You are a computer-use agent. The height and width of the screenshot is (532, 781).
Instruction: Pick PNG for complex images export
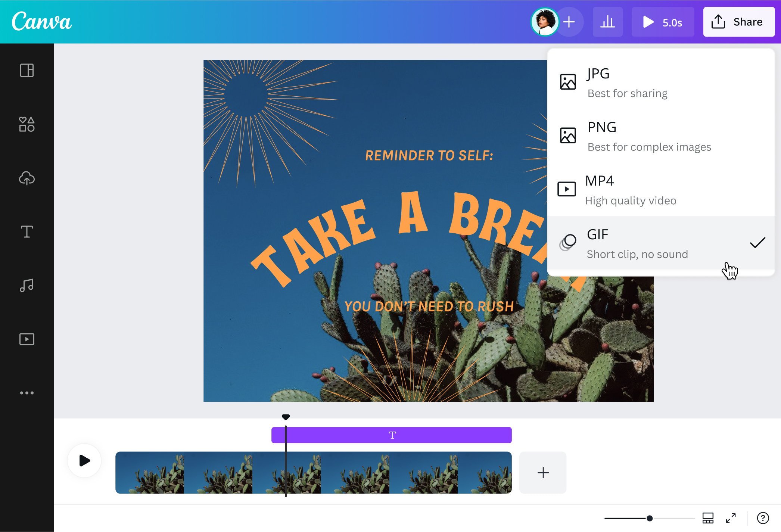[635, 136]
